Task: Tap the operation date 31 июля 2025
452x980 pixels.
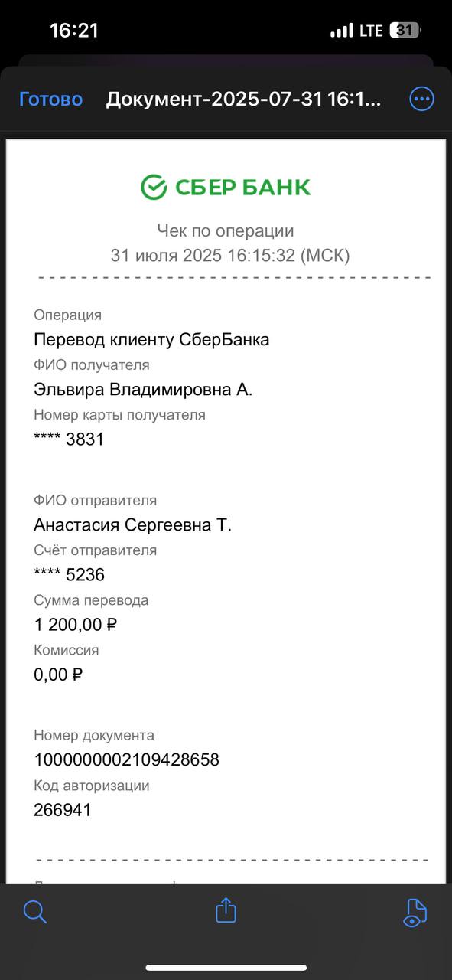Action: click(166, 256)
